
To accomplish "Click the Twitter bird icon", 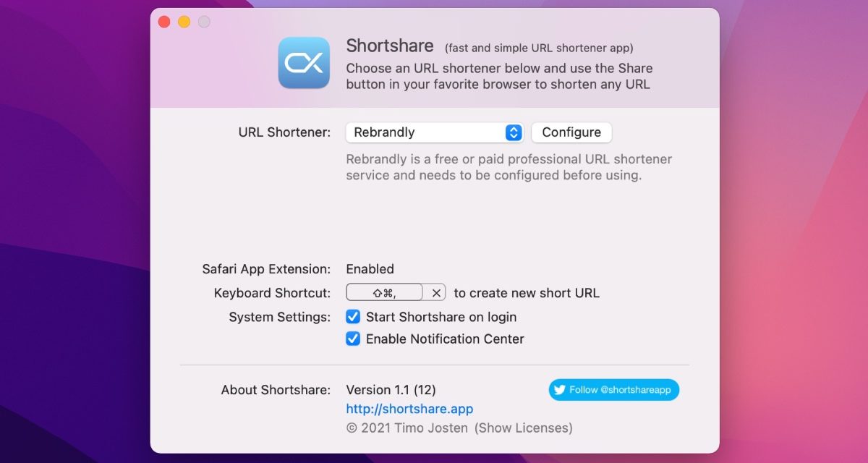I will point(559,390).
